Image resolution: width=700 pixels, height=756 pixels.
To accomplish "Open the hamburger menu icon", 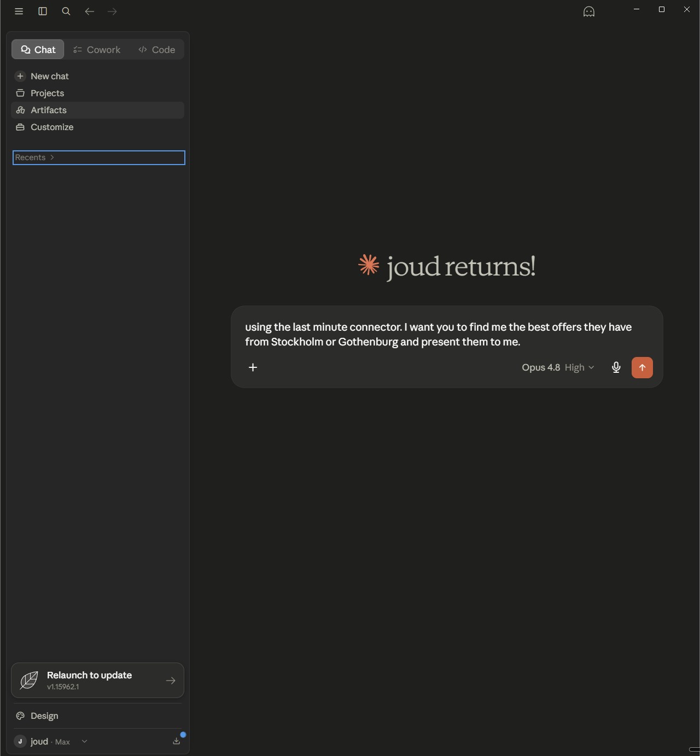I will [x=19, y=11].
